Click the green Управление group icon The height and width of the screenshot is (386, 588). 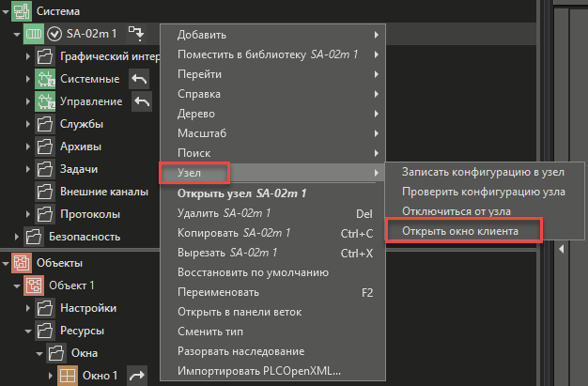pyautogui.click(x=45, y=101)
